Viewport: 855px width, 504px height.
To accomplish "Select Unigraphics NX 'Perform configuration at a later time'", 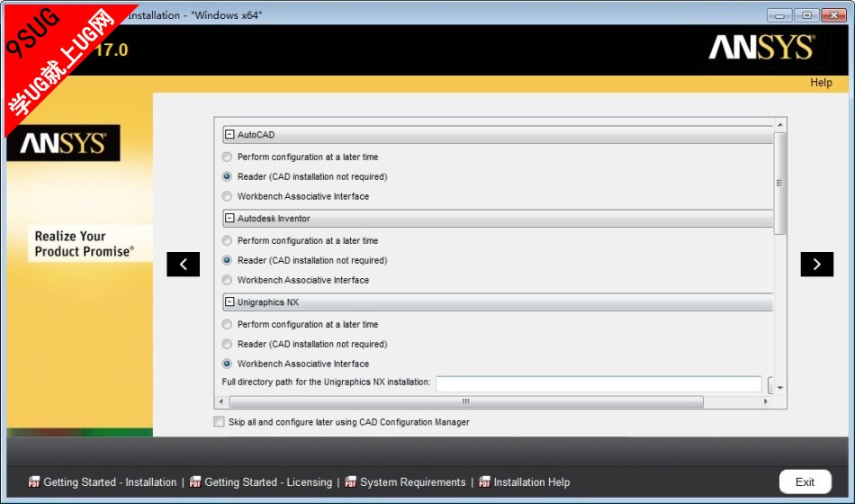I will [x=227, y=325].
